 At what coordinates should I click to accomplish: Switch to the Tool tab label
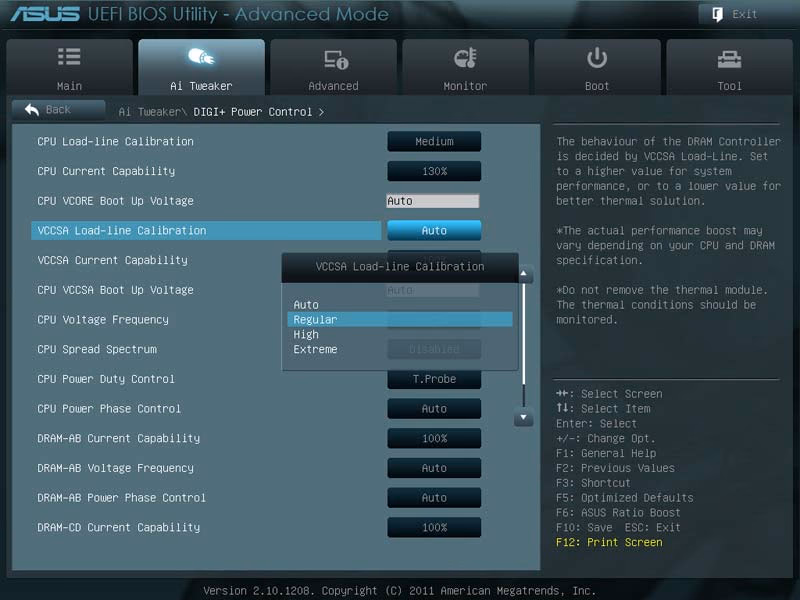pyautogui.click(x=730, y=86)
